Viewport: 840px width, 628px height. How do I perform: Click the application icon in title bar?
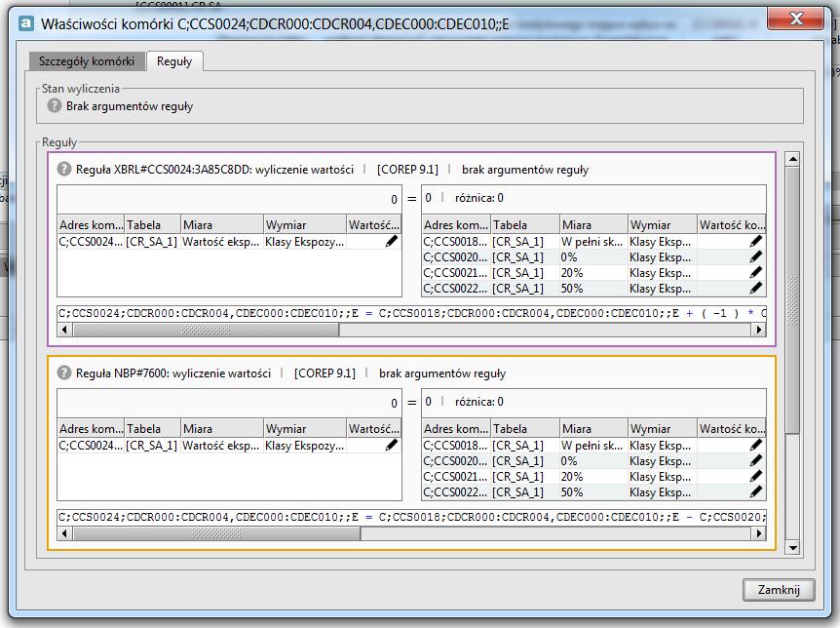tap(25, 23)
